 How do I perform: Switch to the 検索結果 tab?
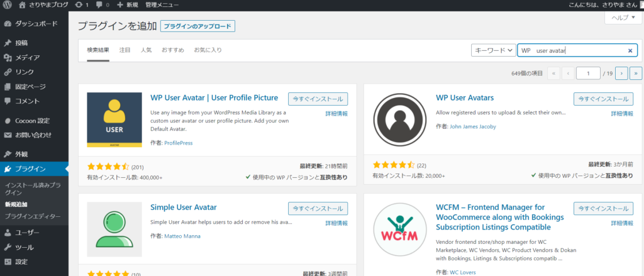tap(98, 50)
